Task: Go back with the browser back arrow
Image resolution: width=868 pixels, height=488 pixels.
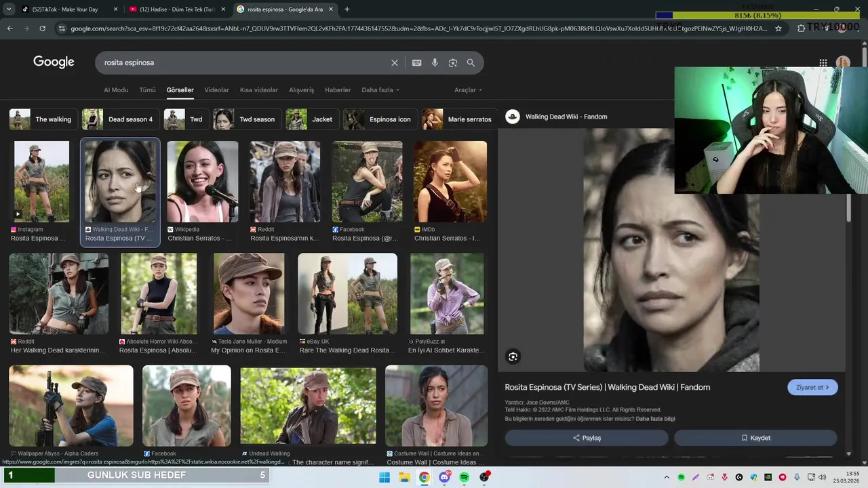Action: [9, 28]
